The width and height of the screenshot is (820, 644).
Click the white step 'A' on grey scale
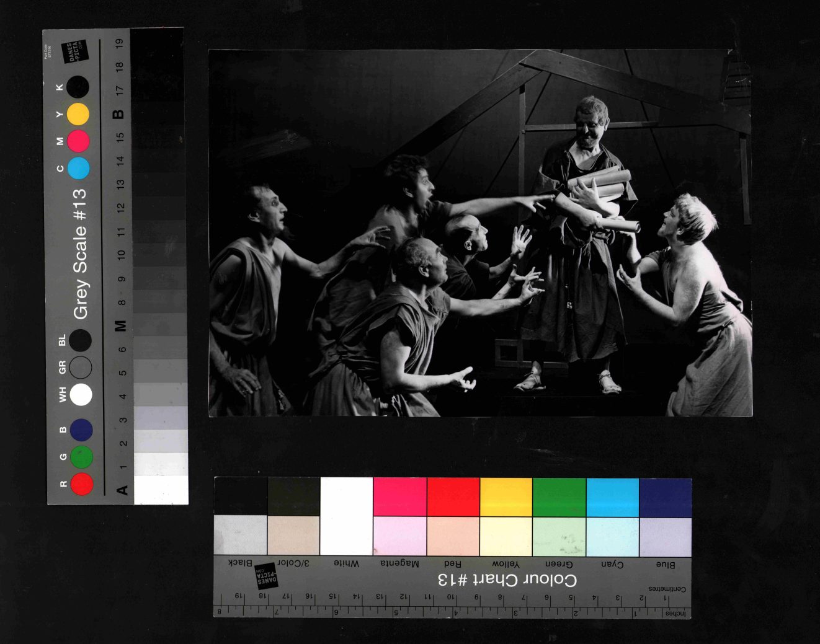click(161, 490)
